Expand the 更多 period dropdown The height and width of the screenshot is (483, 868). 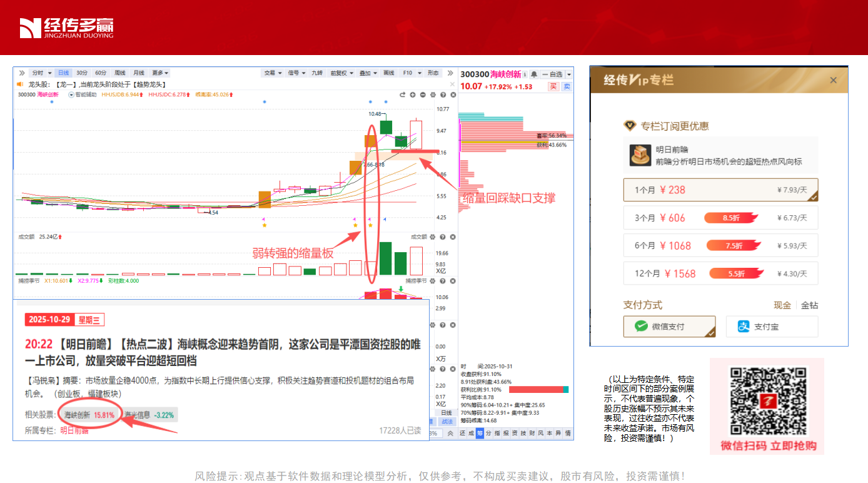(x=160, y=73)
